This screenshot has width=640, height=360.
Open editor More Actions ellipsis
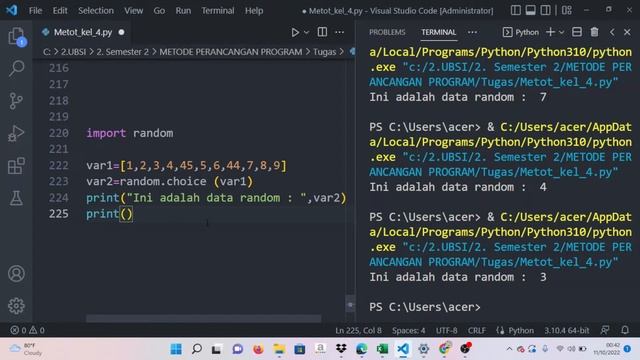click(340, 32)
